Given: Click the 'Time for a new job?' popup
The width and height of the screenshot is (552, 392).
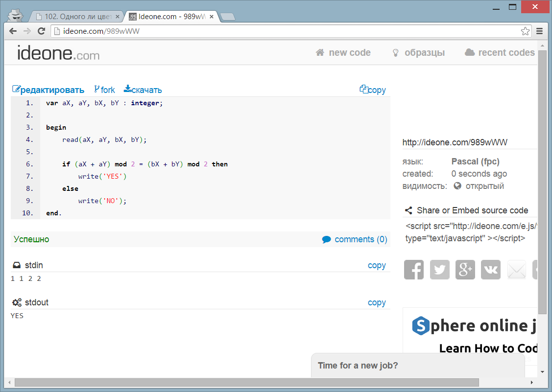Looking at the screenshot, I should 417,365.
